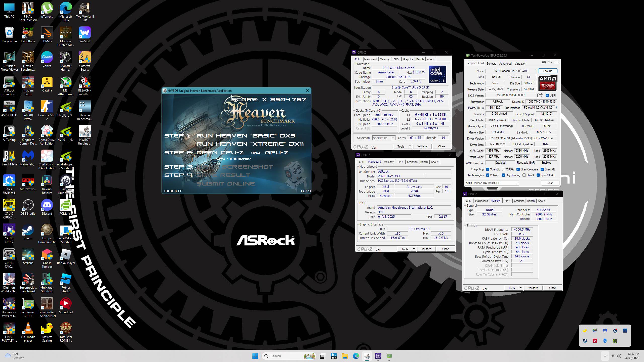Open the OBS Studio desktop icon
Screen dimensions: 644x362
click(x=28, y=207)
